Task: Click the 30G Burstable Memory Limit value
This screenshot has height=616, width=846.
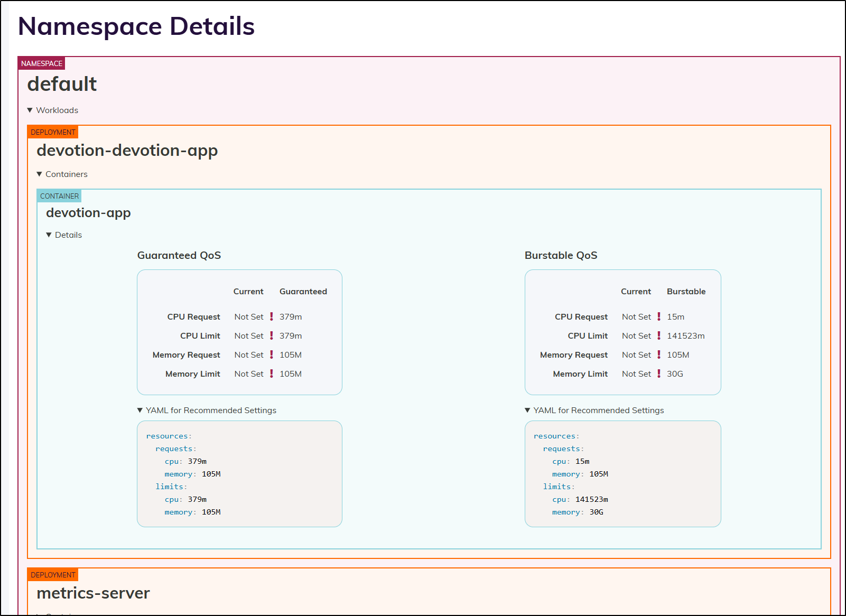Action: coord(675,374)
